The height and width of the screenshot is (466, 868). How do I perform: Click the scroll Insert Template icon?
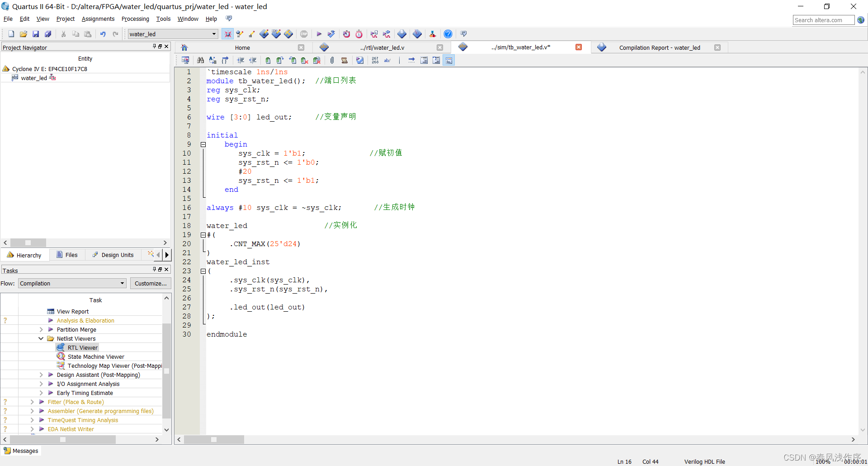pyautogui.click(x=344, y=60)
